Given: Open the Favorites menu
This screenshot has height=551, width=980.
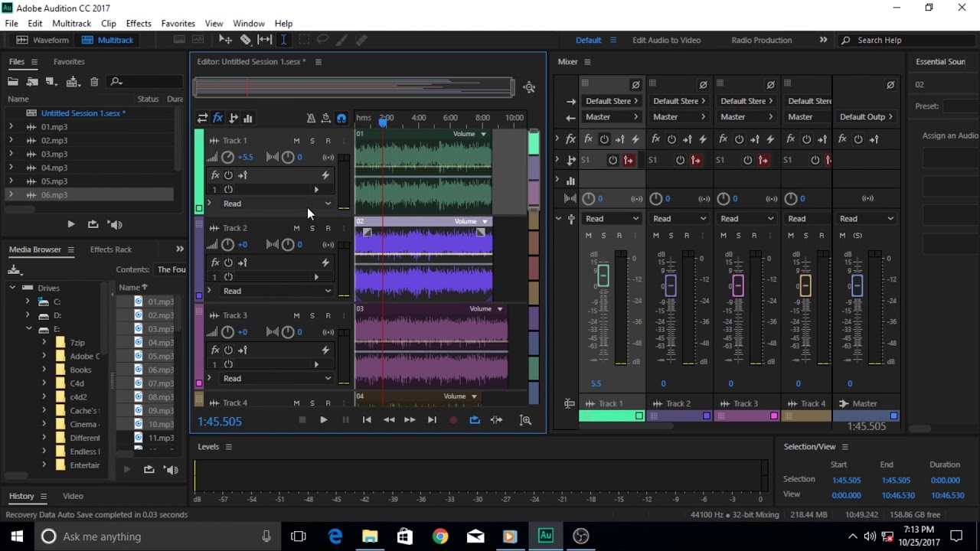Looking at the screenshot, I should (x=178, y=24).
